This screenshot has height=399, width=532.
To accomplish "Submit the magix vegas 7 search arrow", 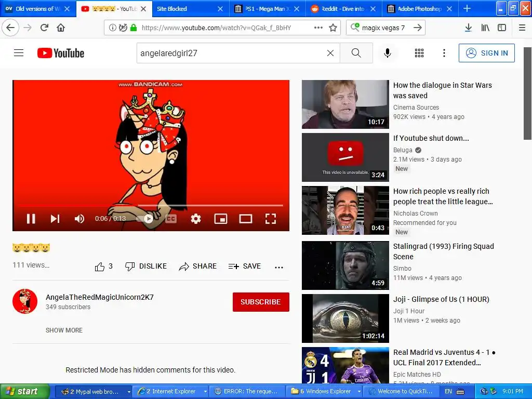I will point(418,28).
